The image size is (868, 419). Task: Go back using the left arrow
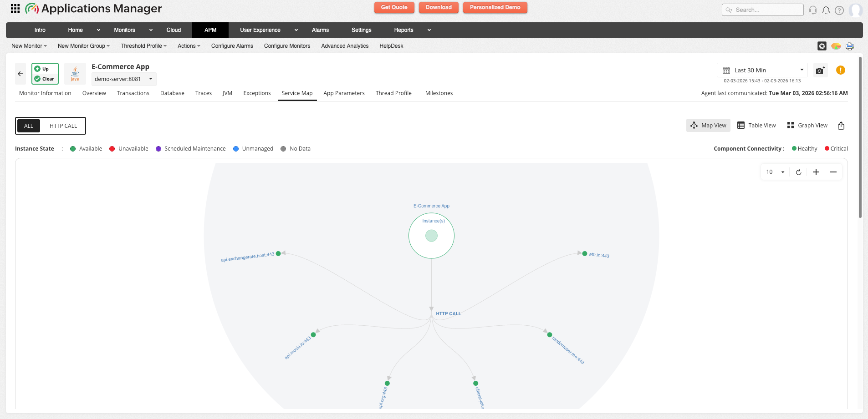20,74
